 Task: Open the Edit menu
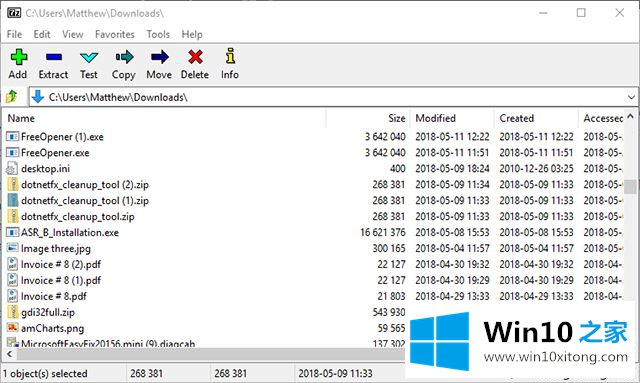[42, 34]
